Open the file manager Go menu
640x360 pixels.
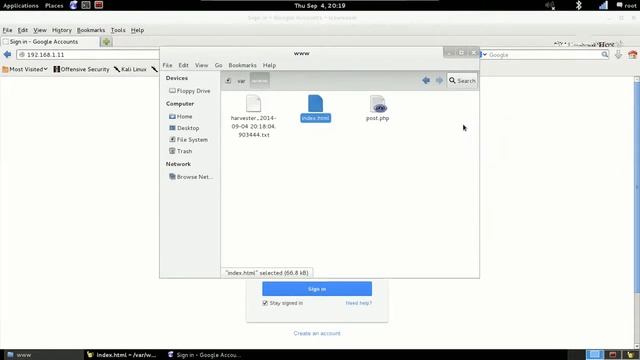point(218,65)
